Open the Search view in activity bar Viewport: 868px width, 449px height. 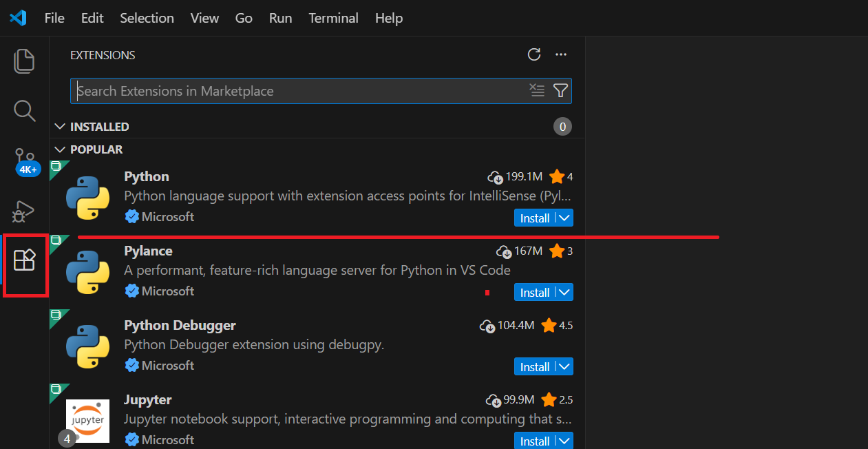(24, 110)
